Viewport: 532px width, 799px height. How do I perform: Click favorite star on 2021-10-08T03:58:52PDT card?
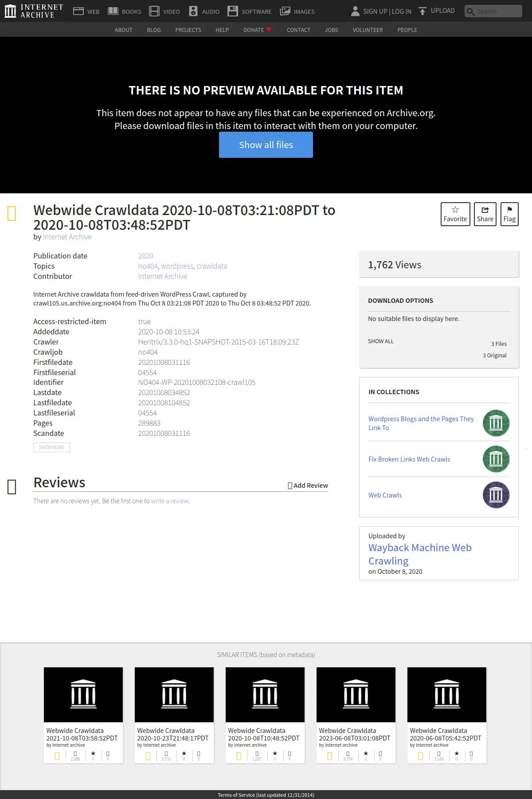point(93,753)
